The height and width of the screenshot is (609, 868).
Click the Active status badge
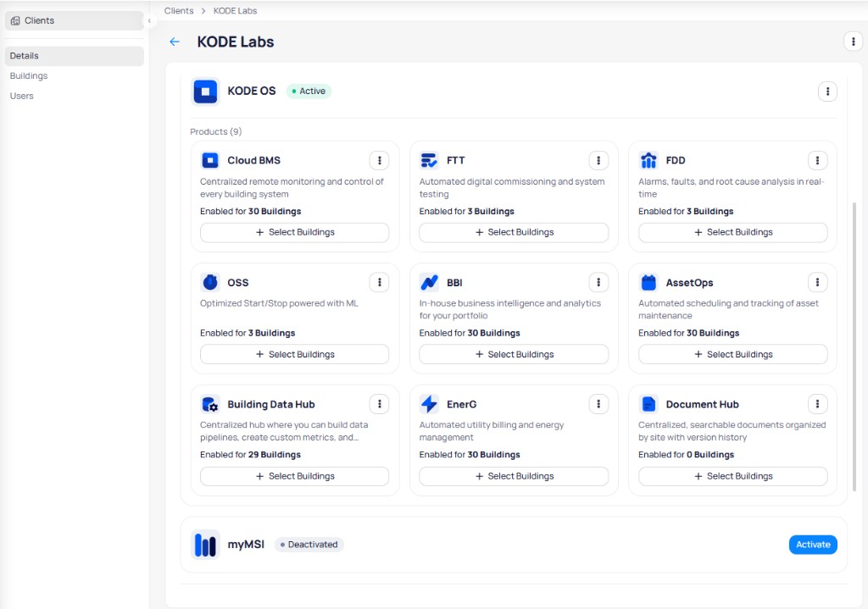click(x=309, y=91)
